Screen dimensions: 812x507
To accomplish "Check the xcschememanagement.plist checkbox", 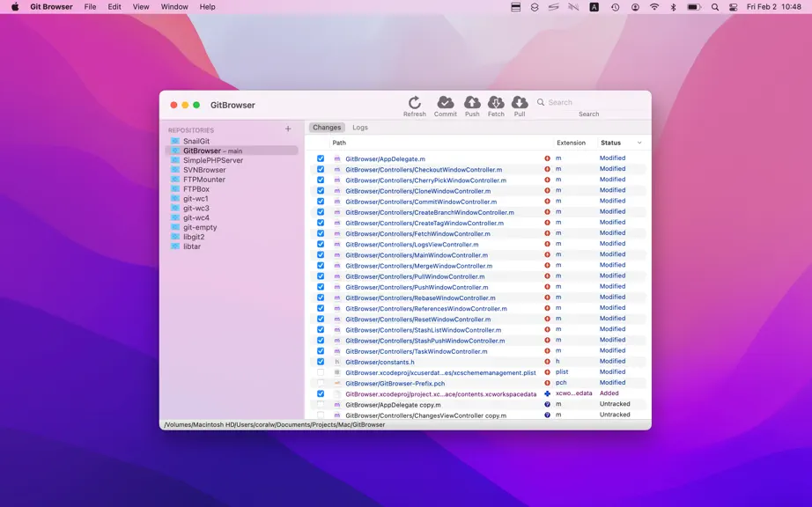I will tap(321, 372).
